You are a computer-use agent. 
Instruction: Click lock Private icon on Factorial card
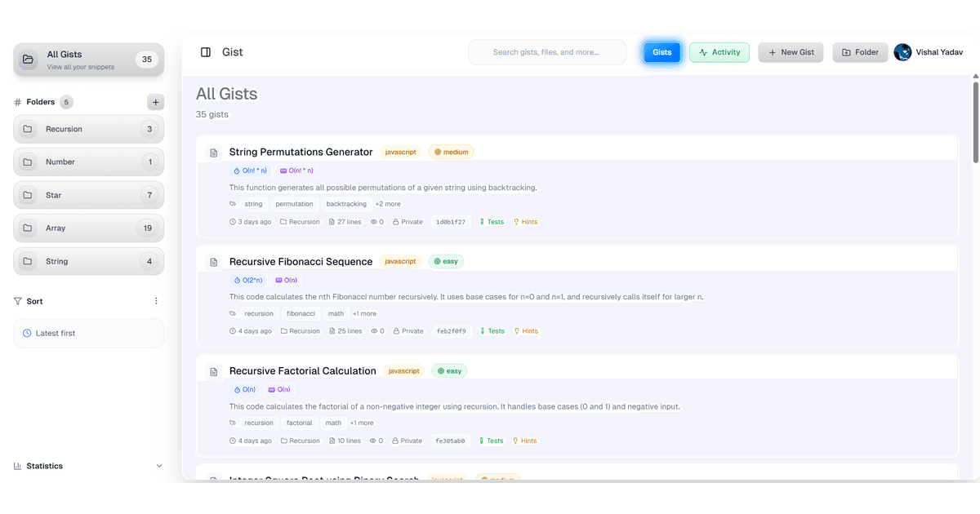tap(396, 441)
